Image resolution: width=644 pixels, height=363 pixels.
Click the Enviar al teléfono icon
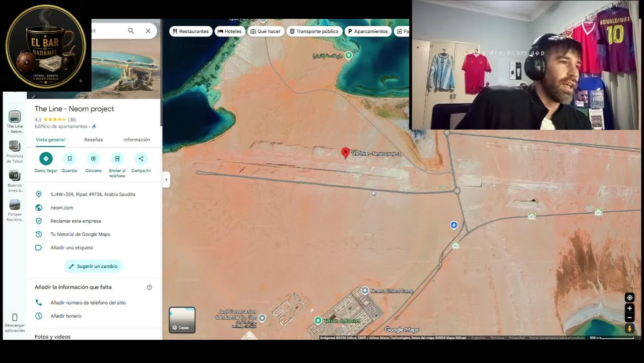click(117, 159)
